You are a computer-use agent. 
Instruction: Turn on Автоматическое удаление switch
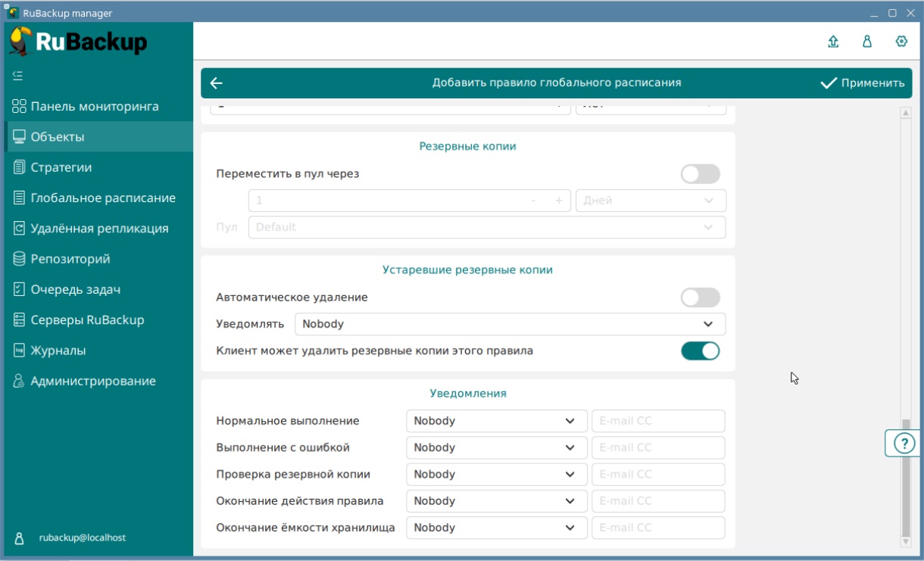click(700, 298)
